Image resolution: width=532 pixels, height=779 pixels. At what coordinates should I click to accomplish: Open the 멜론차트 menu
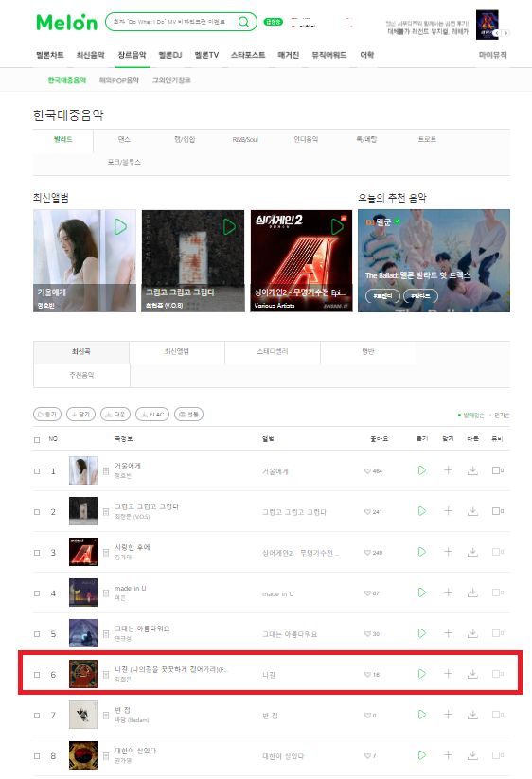tap(49, 55)
